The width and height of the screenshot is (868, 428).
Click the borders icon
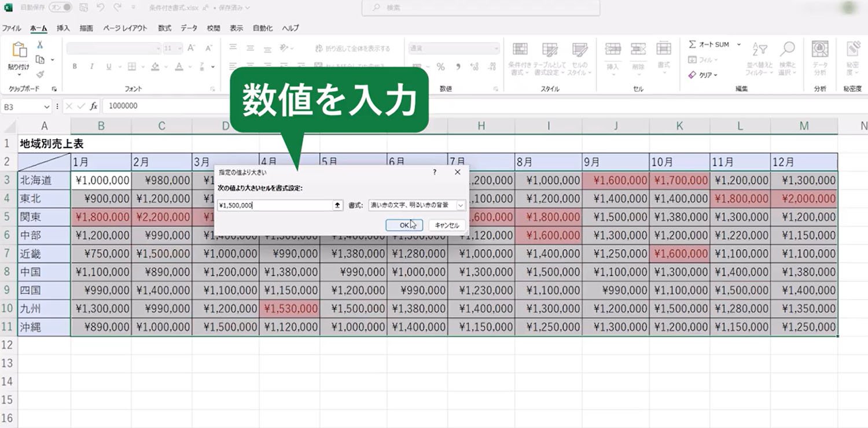[131, 67]
